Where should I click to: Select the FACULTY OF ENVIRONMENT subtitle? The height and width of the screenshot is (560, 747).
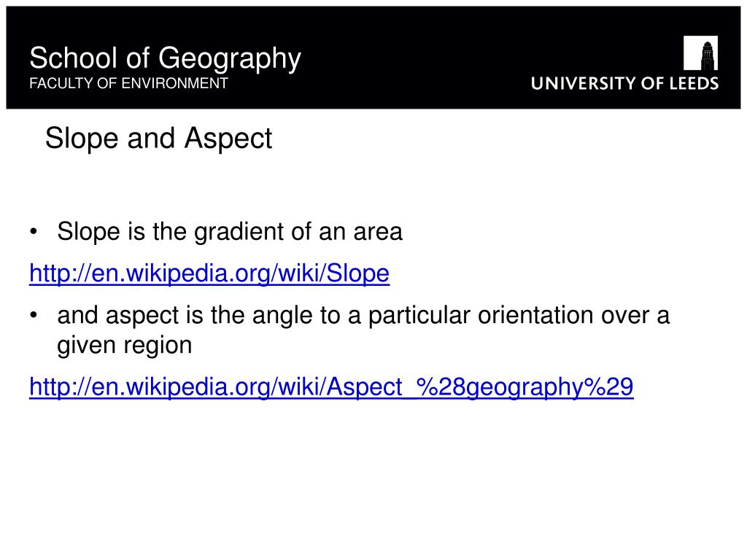(128, 83)
